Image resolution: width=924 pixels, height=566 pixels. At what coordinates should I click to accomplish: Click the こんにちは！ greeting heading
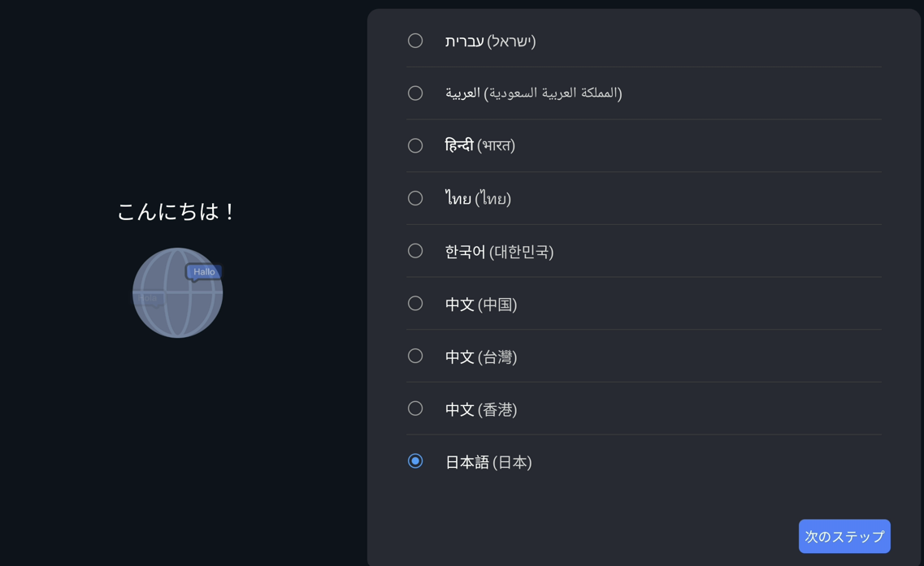tap(177, 212)
